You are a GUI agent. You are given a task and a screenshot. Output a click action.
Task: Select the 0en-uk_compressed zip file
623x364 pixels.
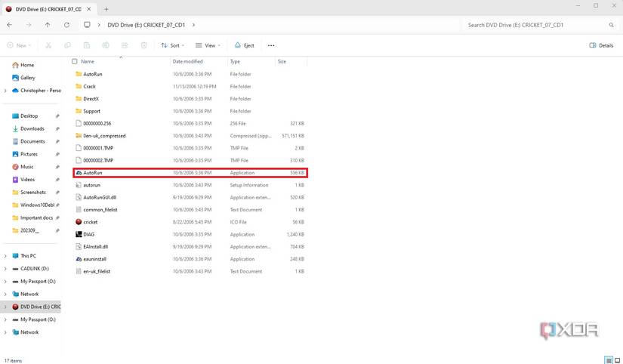coord(190,135)
